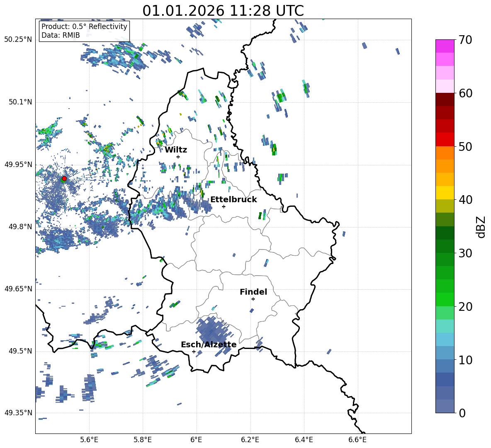Click the longitude label 6.6°E
This screenshot has width=491, height=448.
pyautogui.click(x=357, y=440)
